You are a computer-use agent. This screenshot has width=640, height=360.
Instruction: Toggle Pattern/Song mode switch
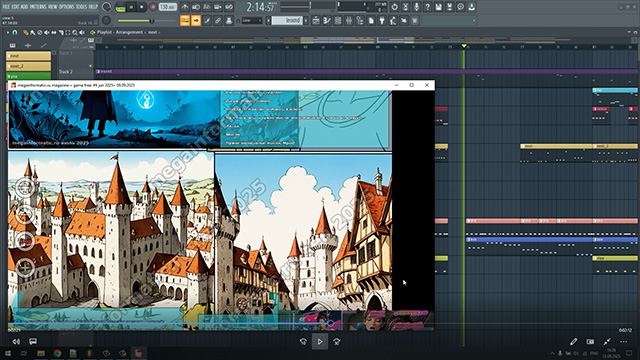tap(120, 7)
